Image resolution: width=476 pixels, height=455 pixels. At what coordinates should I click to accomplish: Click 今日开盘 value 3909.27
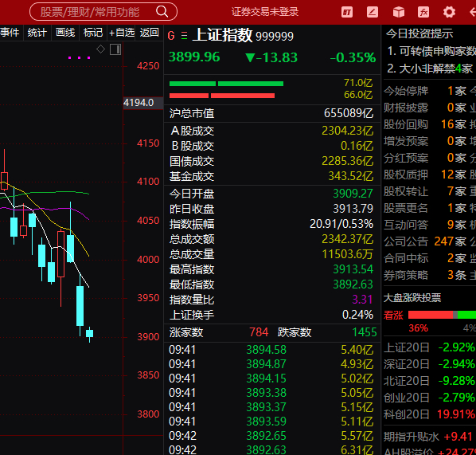click(x=353, y=194)
